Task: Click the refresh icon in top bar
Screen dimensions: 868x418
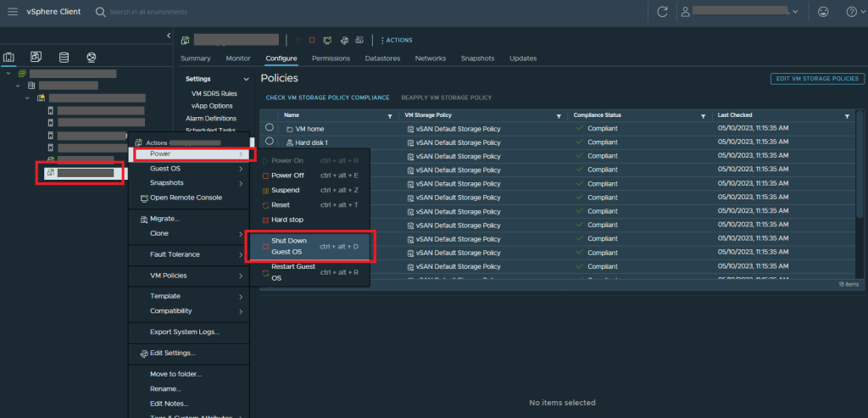Action: [662, 12]
